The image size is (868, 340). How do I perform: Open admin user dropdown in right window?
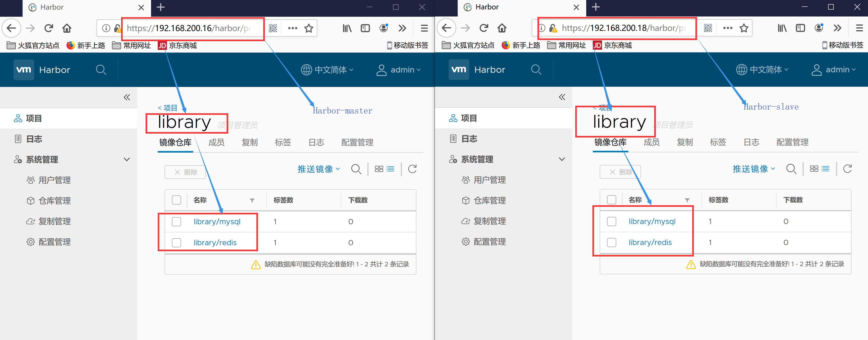pos(834,69)
